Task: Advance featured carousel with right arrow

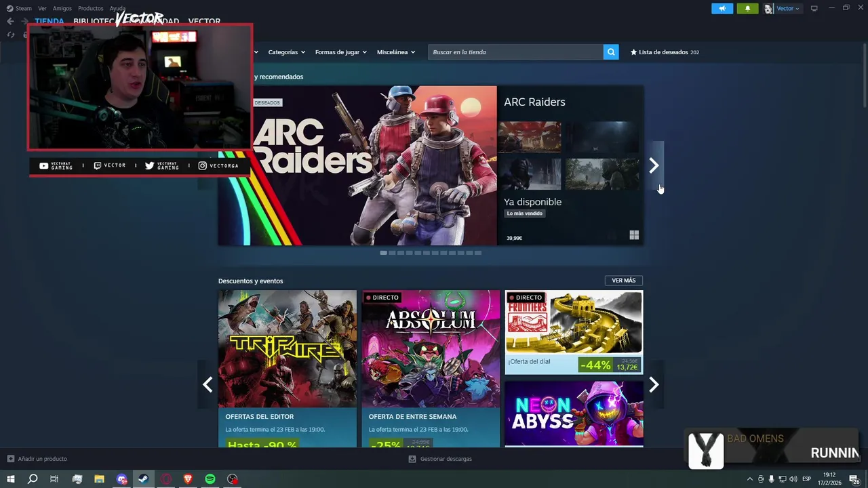Action: pyautogui.click(x=654, y=165)
